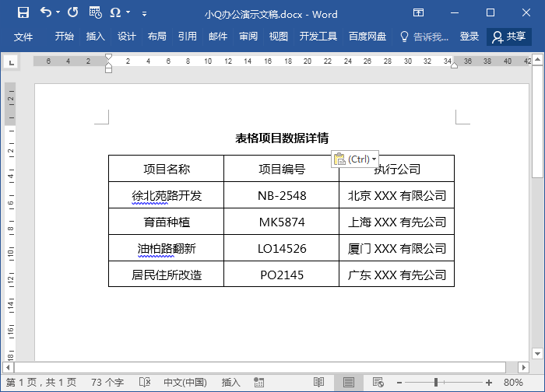Open the 邮件 tab
Viewport: 545px width, 392px height.
point(218,37)
